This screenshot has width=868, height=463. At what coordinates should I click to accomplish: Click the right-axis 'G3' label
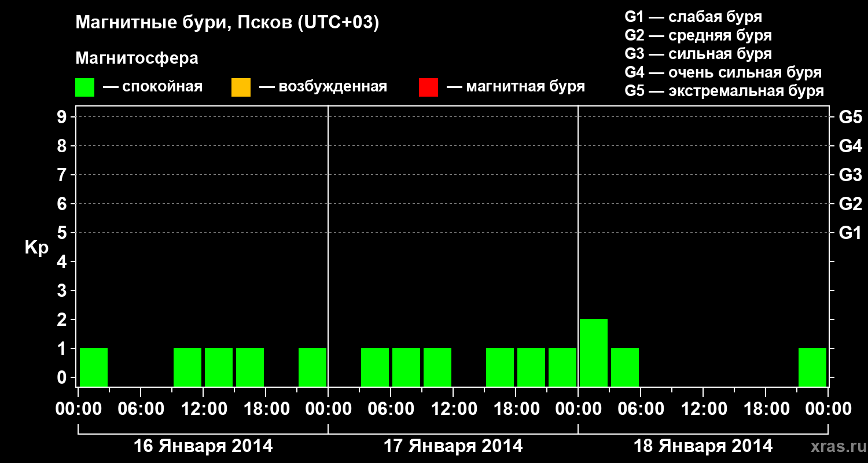[x=850, y=175]
